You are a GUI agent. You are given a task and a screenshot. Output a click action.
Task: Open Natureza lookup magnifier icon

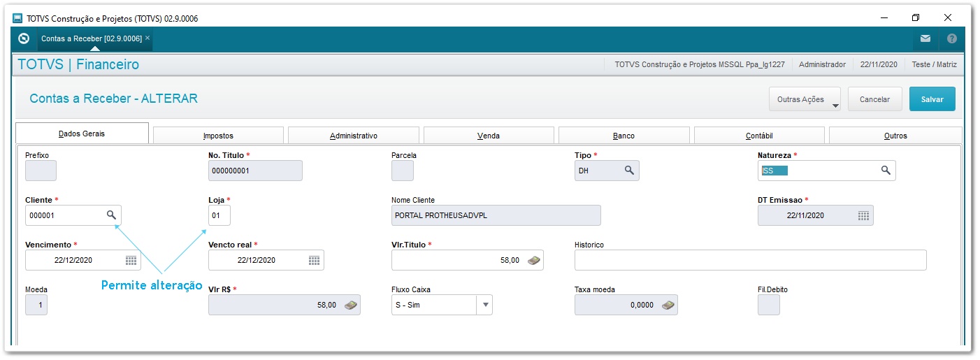885,171
